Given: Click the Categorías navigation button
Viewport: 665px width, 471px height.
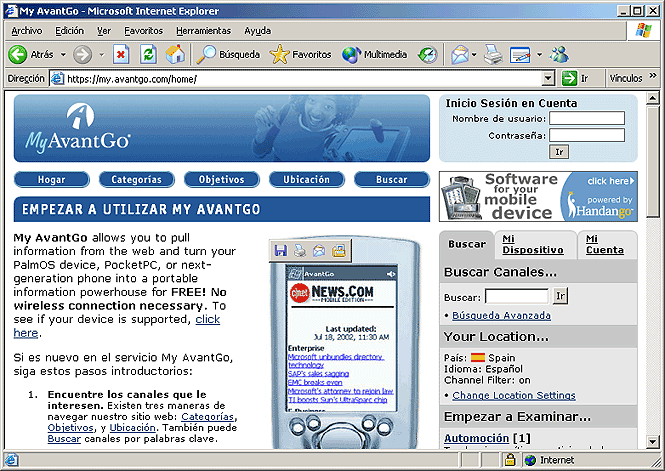Looking at the screenshot, I should [137, 179].
